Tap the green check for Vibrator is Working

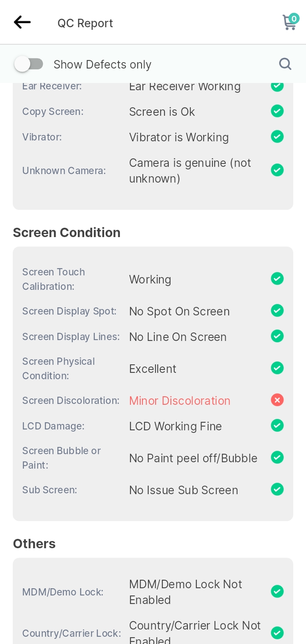click(277, 137)
